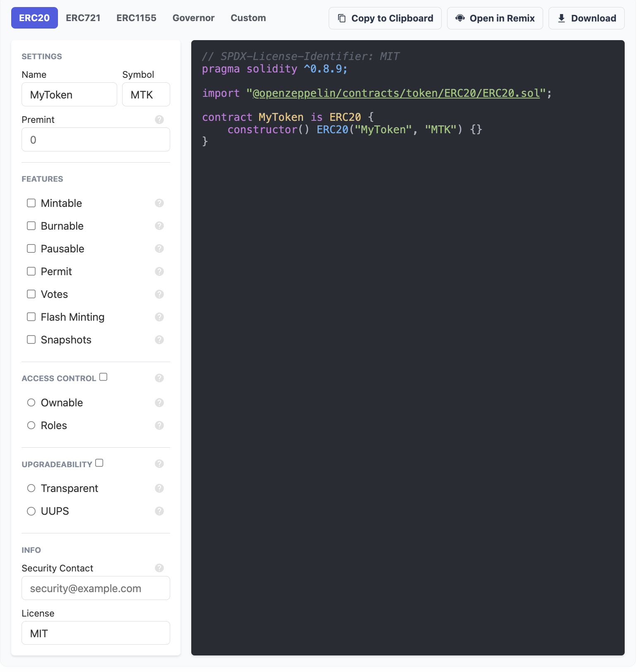The image size is (640, 672).
Task: Focus the Premint amount field
Action: [x=96, y=139]
